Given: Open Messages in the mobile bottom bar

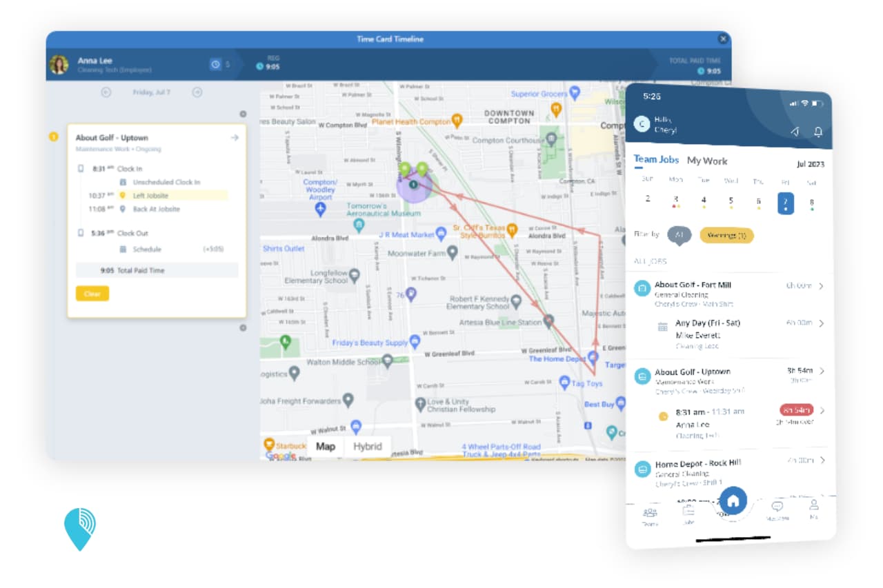Looking at the screenshot, I should pos(777,510).
